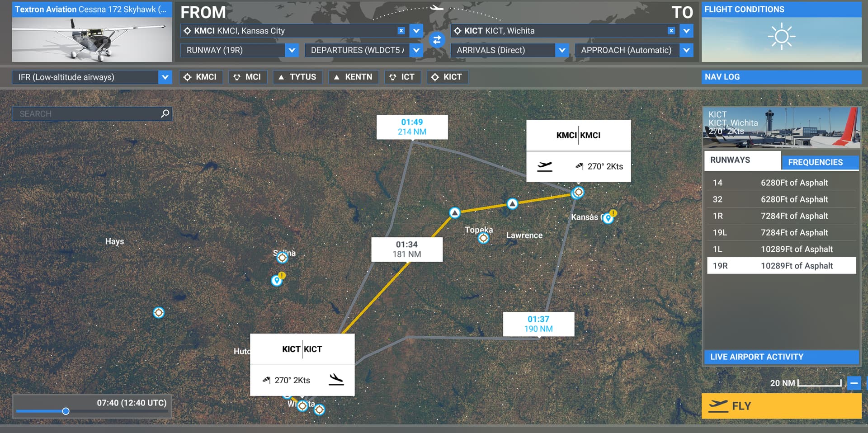Clear the KMCI departure airport field
Image resolution: width=868 pixels, height=433 pixels.
click(401, 31)
